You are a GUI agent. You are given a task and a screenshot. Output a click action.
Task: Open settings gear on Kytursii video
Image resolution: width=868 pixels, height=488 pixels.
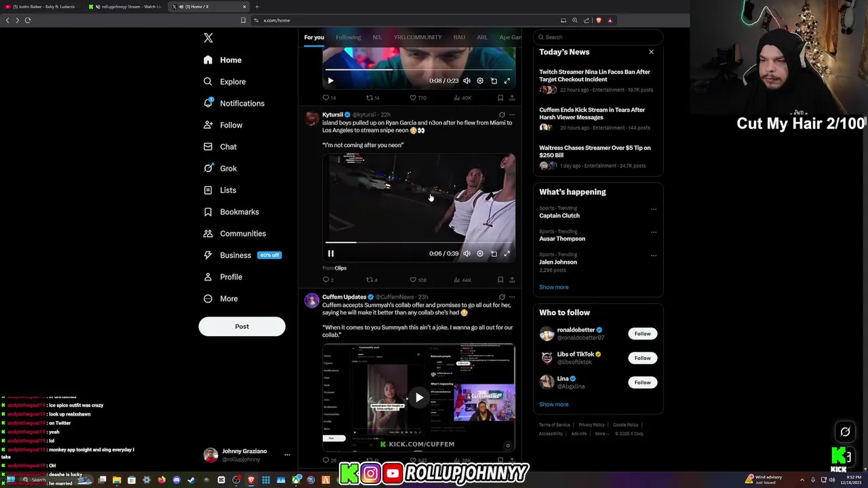pos(480,253)
